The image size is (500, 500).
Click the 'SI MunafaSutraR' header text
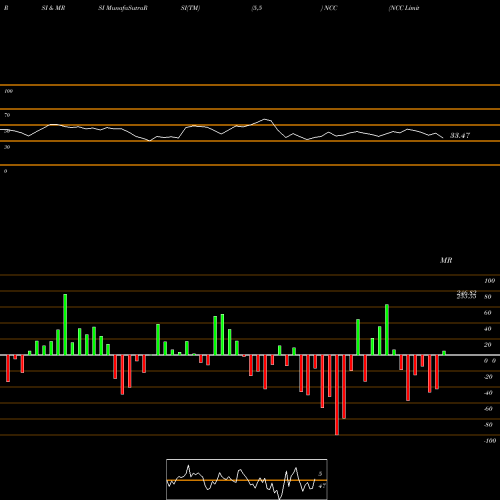pos(123,8)
